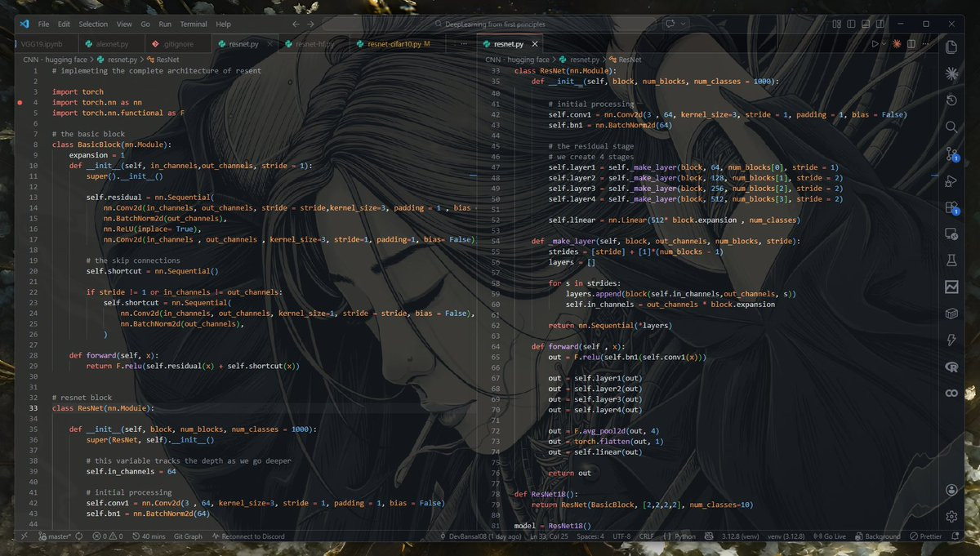
Task: Change Spaces: 4 indentation setting
Action: [x=590, y=536]
